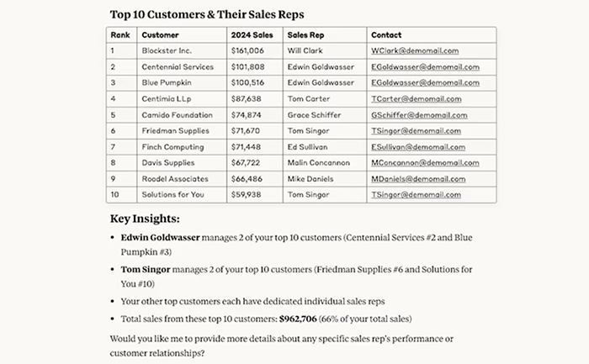Click the WClark@demomail.com email link
This screenshot has height=364, width=589.
pyautogui.click(x=415, y=50)
